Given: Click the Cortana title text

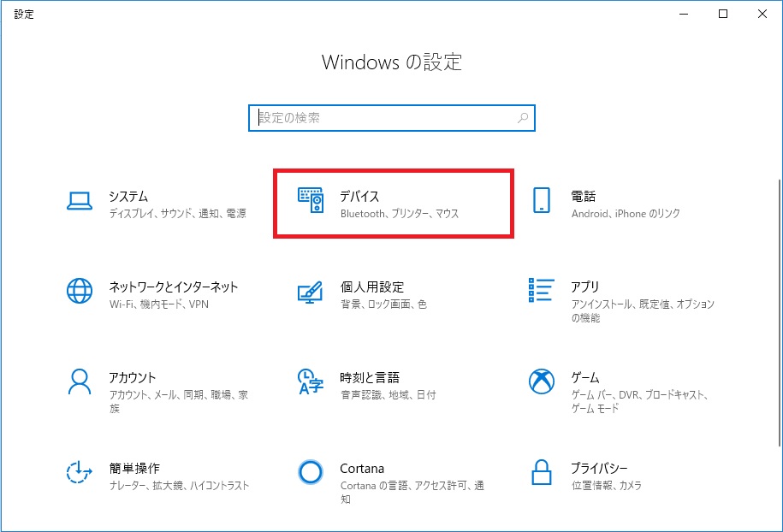Looking at the screenshot, I should click(362, 469).
